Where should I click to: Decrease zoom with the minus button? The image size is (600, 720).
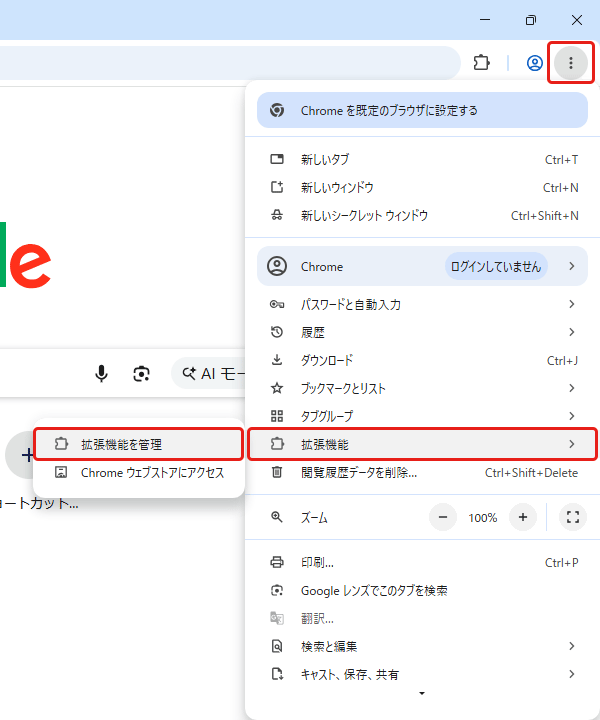click(x=443, y=517)
